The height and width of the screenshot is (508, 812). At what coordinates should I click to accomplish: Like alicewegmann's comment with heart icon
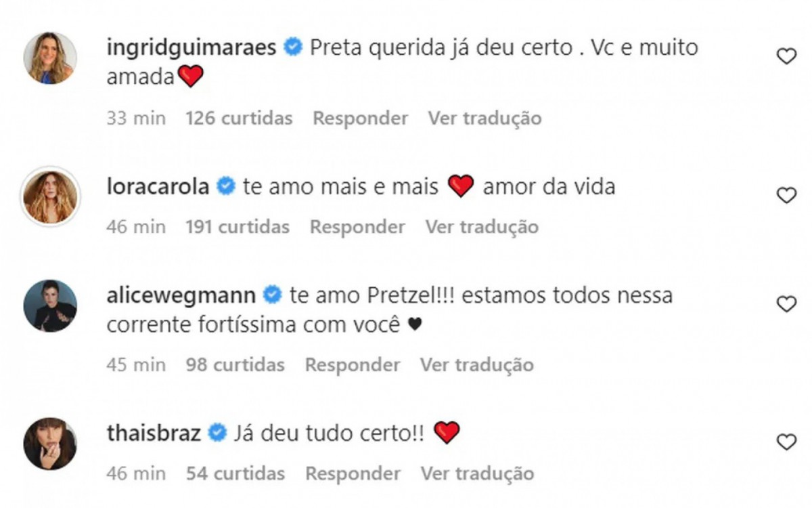tap(786, 305)
